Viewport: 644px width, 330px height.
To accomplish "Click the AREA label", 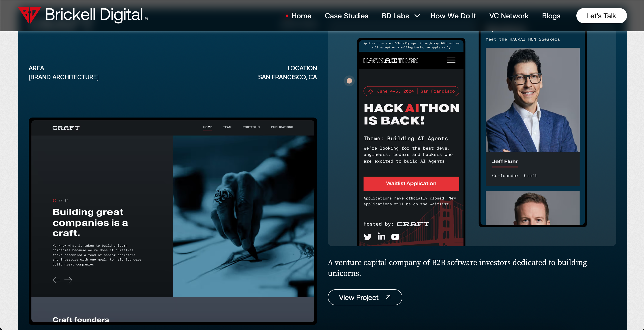I will click(36, 68).
